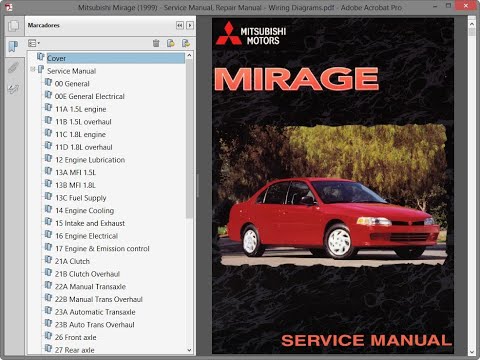Click bookmark icon beside 21A Clutch
Image resolution: width=480 pixels, height=360 pixels.
pos(48,260)
